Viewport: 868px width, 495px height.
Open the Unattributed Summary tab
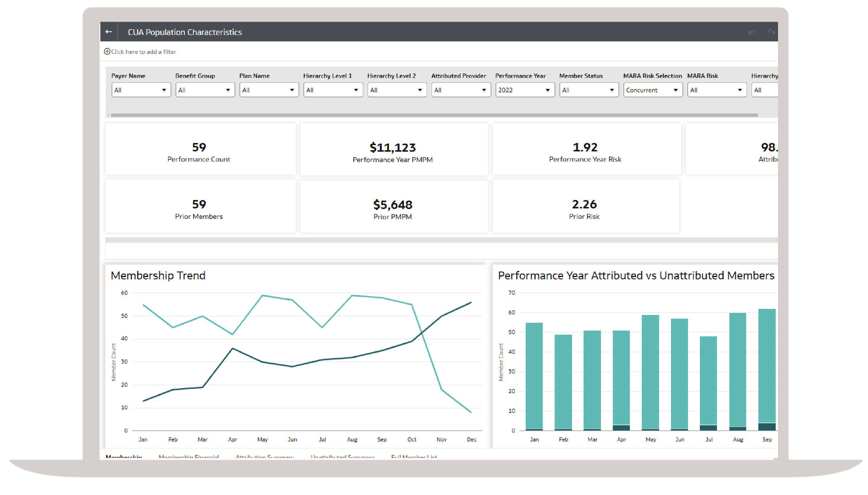tap(343, 457)
